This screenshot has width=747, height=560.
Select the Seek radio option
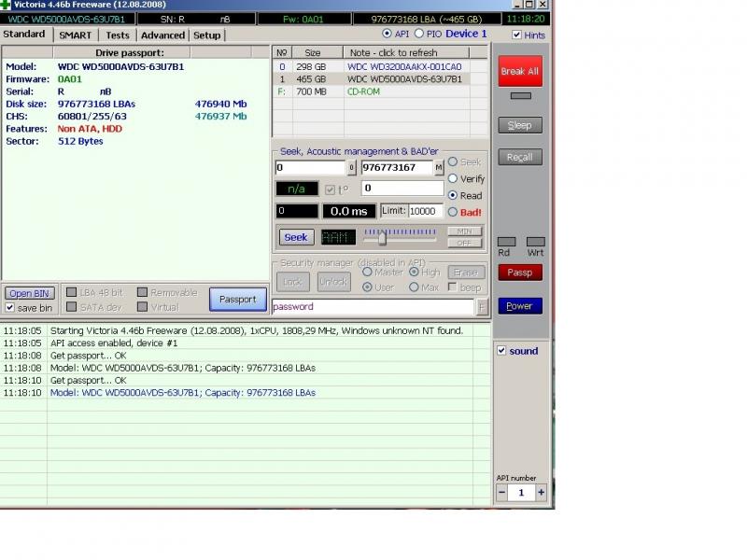(x=453, y=161)
